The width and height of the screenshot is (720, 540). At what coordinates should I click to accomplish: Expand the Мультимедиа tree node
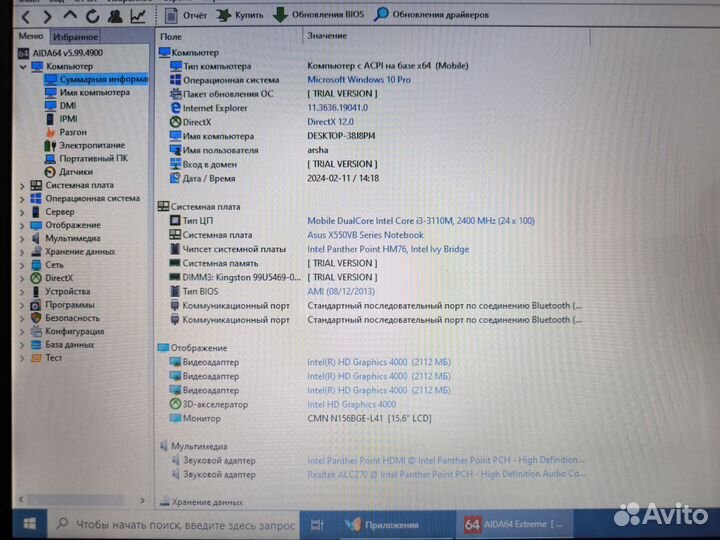pos(22,239)
